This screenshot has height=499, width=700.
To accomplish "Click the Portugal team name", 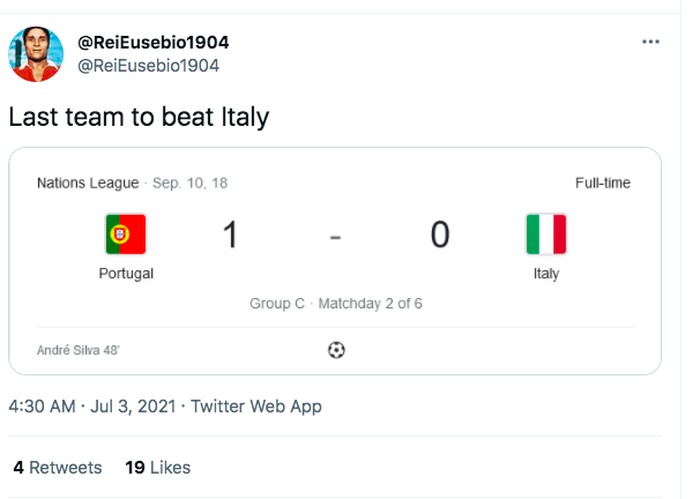I will click(126, 273).
